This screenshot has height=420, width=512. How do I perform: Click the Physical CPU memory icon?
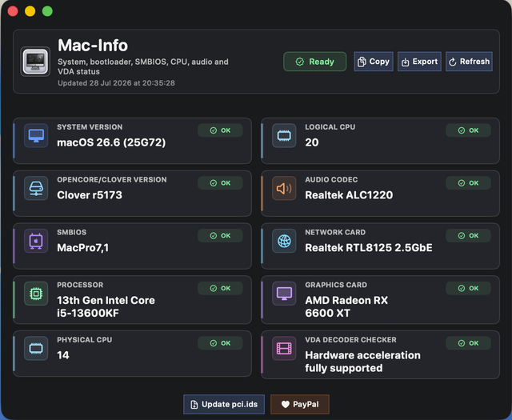click(36, 349)
